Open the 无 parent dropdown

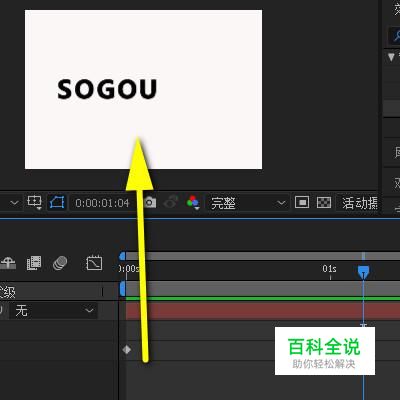click(53, 311)
